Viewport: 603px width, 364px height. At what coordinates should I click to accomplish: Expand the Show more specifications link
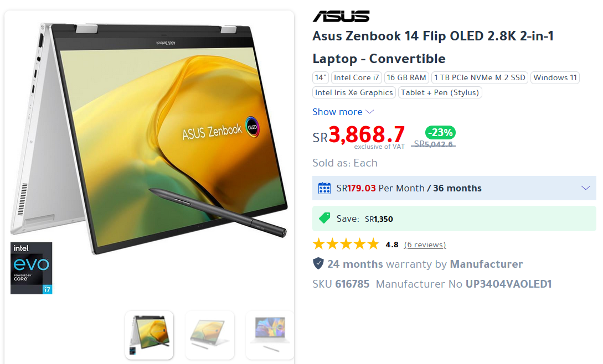coord(337,112)
